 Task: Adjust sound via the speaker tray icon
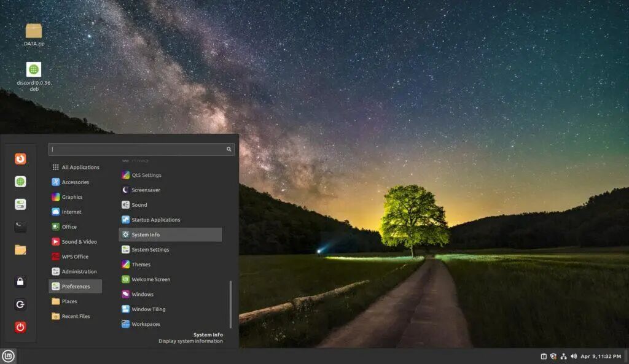point(574,355)
